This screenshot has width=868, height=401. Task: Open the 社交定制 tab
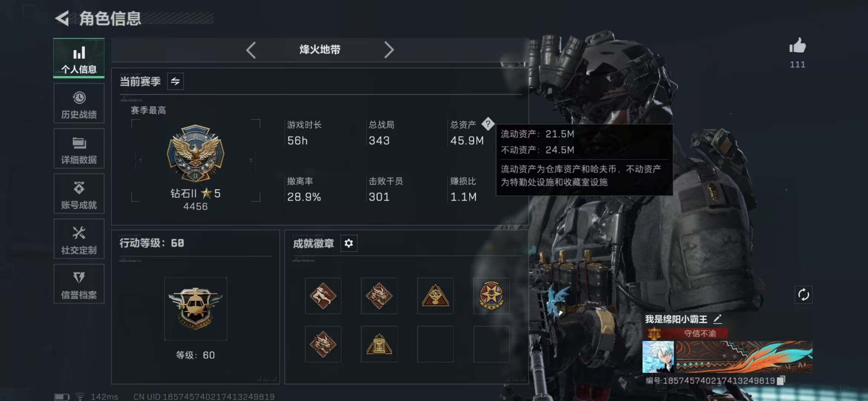point(79,239)
